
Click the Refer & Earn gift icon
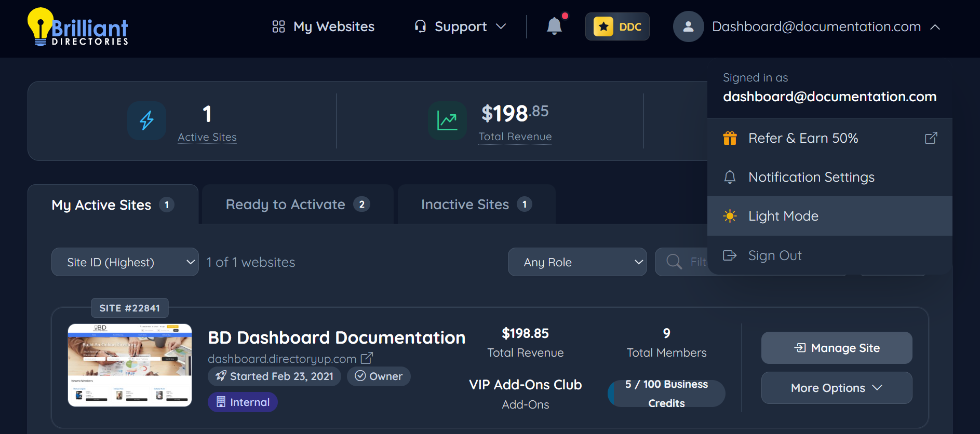730,138
